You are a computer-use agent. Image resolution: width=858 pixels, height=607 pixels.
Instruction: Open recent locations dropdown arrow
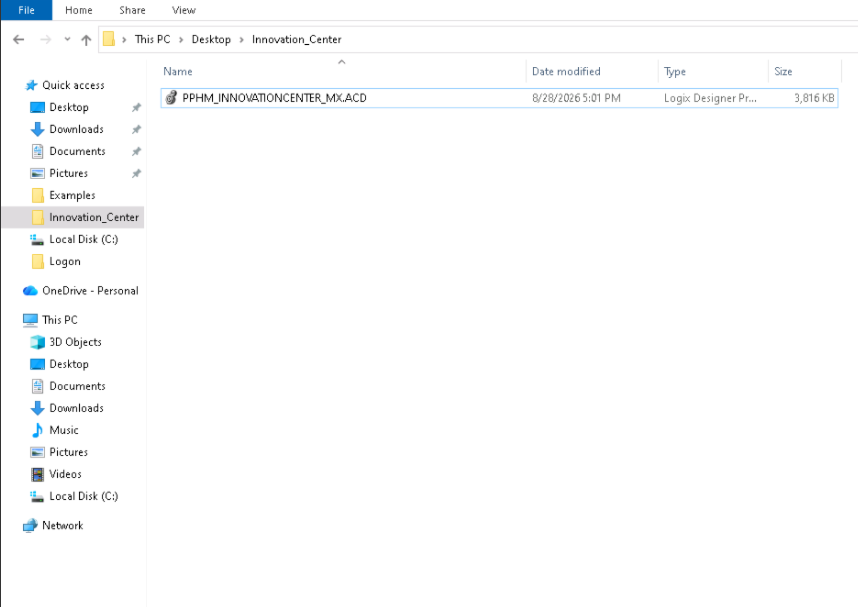pyautogui.click(x=67, y=39)
